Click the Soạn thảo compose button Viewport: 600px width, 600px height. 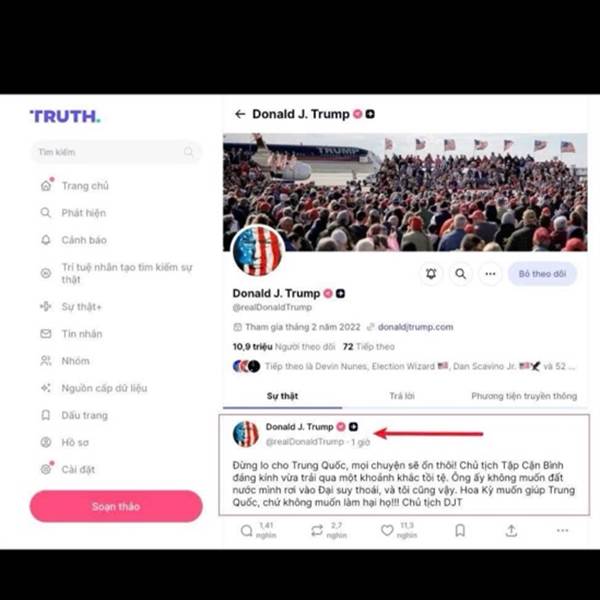116,506
